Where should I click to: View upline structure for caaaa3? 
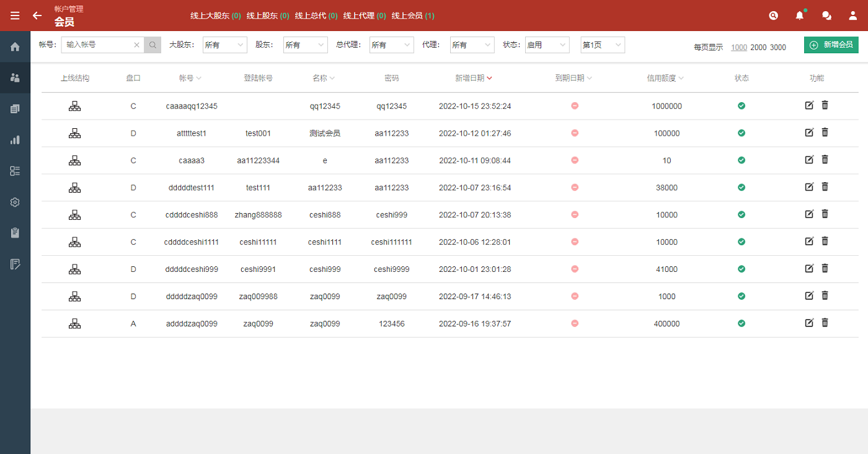coord(74,160)
